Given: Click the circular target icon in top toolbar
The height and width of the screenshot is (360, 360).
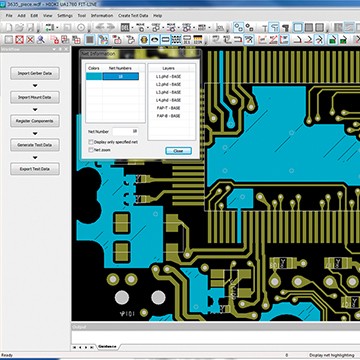Looking at the screenshot, I should point(81,27).
